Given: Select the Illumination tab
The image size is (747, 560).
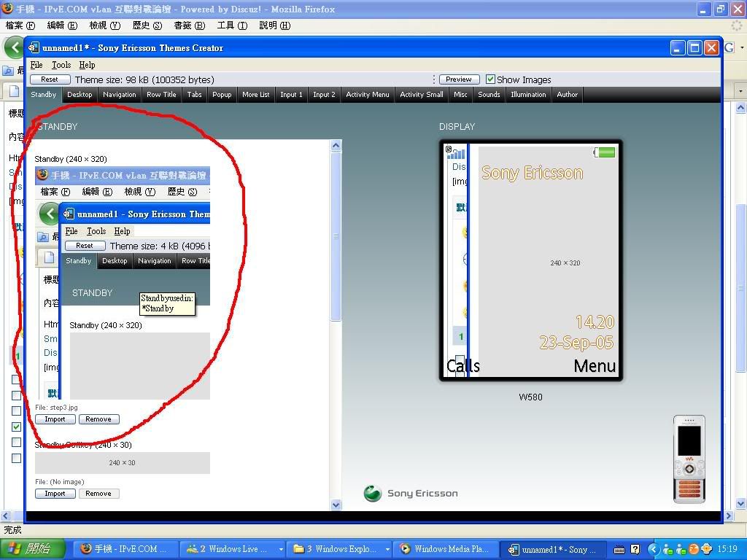Looking at the screenshot, I should tap(528, 95).
